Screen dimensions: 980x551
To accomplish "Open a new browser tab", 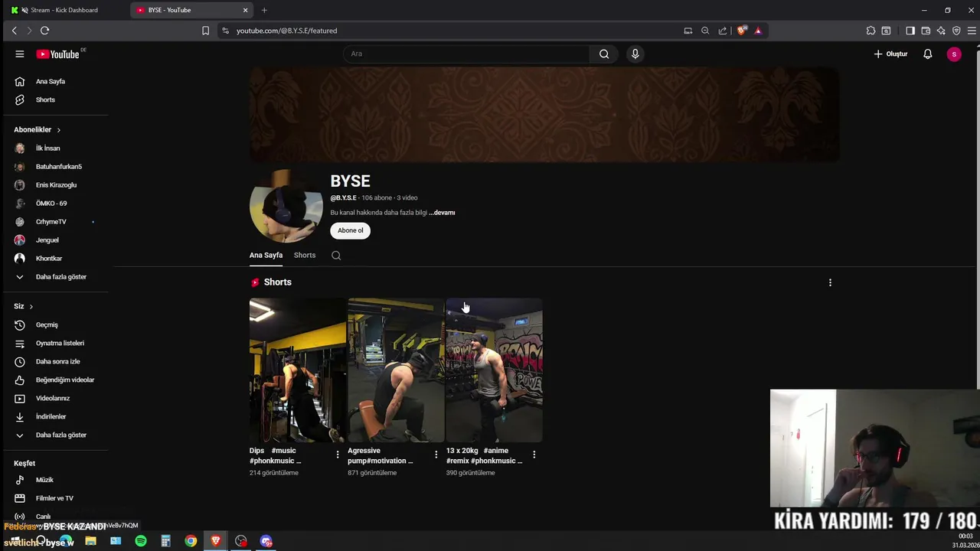I will coord(264,10).
